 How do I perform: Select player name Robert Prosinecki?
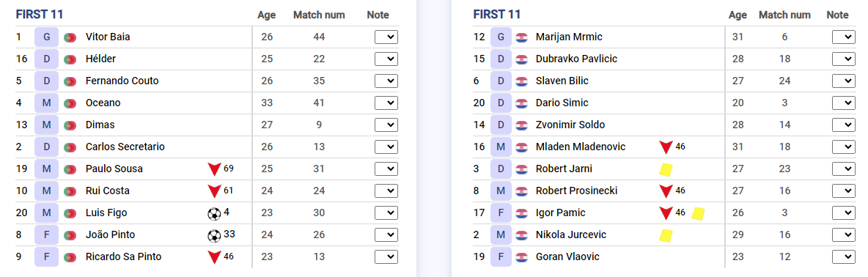576,191
